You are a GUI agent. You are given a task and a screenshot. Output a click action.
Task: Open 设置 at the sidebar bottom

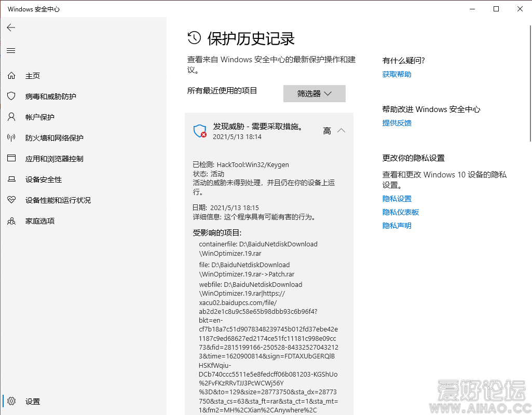tap(33, 402)
